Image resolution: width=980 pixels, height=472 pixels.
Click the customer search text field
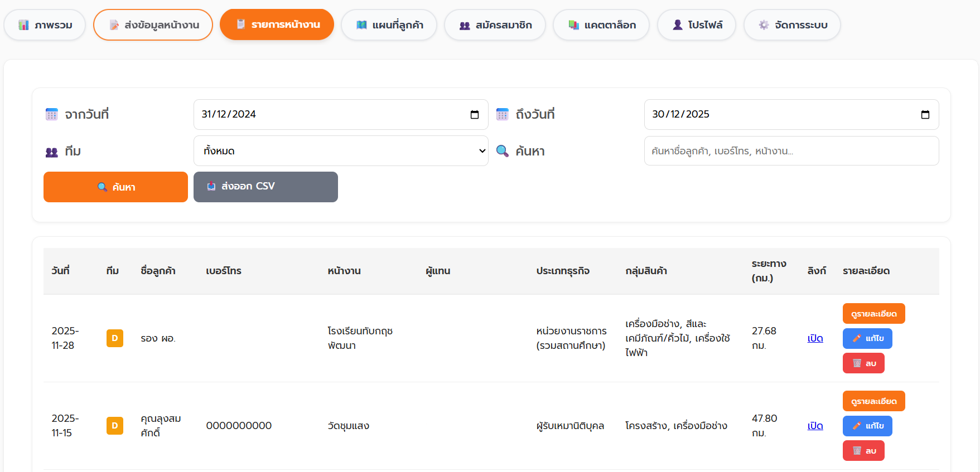coord(791,151)
